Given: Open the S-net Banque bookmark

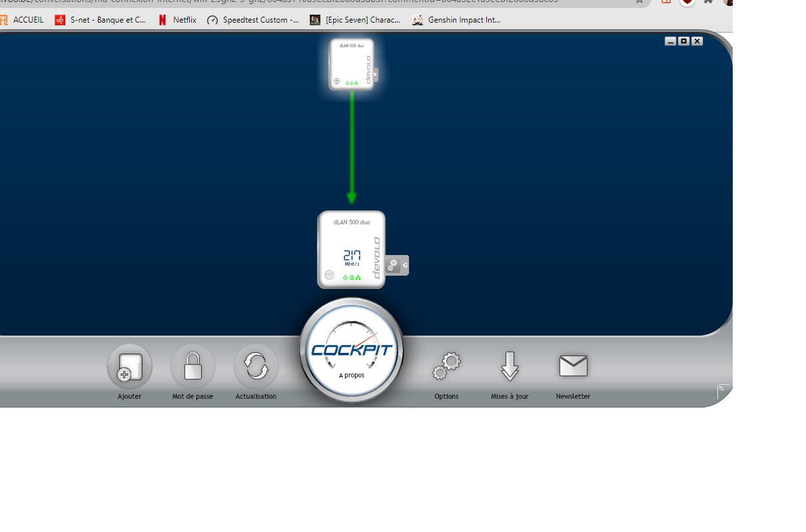Looking at the screenshot, I should click(x=101, y=20).
